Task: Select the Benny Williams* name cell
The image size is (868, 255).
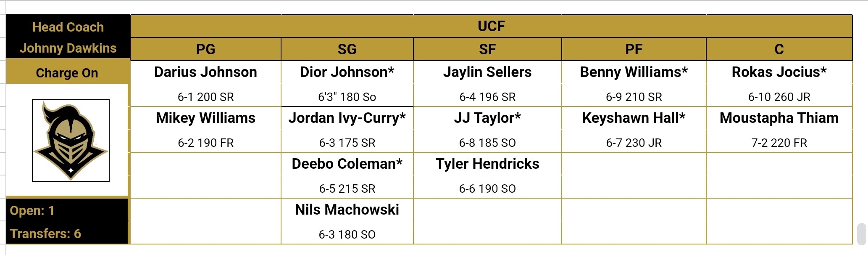Action: click(634, 72)
